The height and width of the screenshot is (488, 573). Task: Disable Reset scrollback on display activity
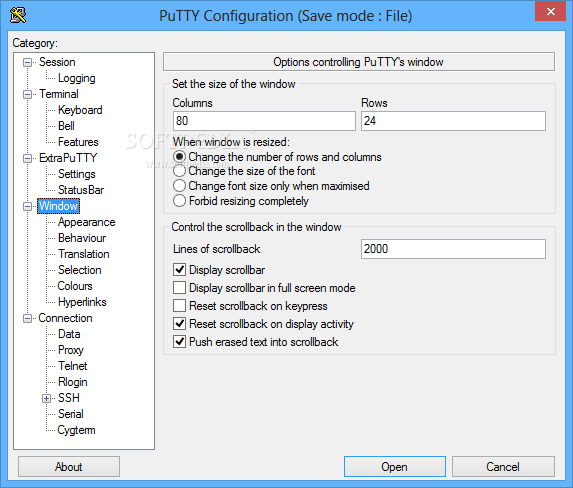[179, 324]
